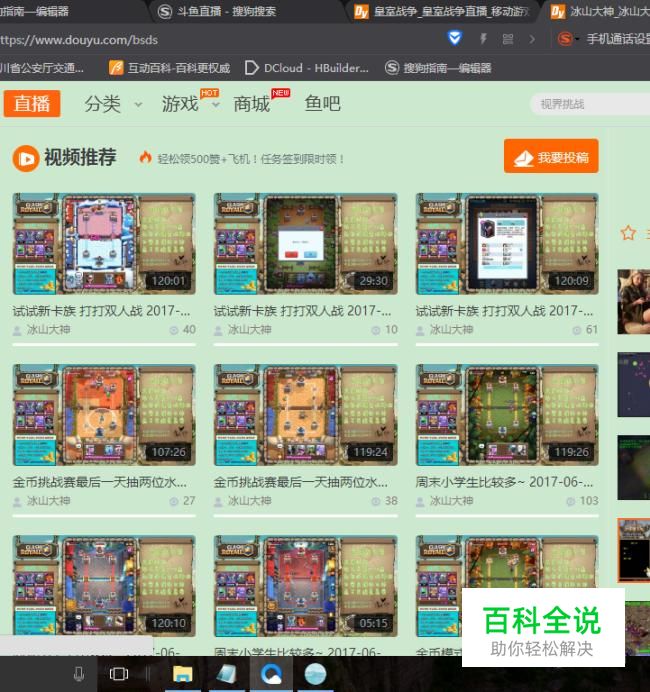Open title 金币挑战赛 of the 38-view video
Screen dimensions: 650x692
[x=301, y=482]
